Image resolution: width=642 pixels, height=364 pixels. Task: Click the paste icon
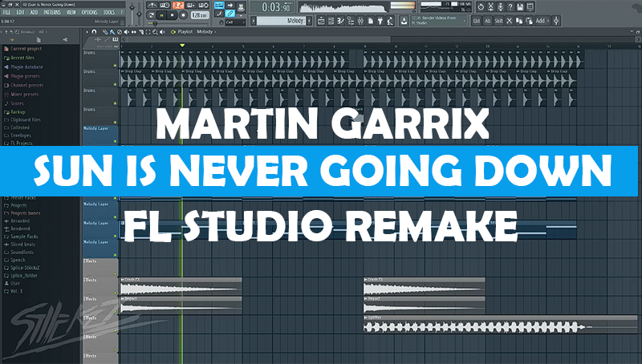click(x=529, y=21)
